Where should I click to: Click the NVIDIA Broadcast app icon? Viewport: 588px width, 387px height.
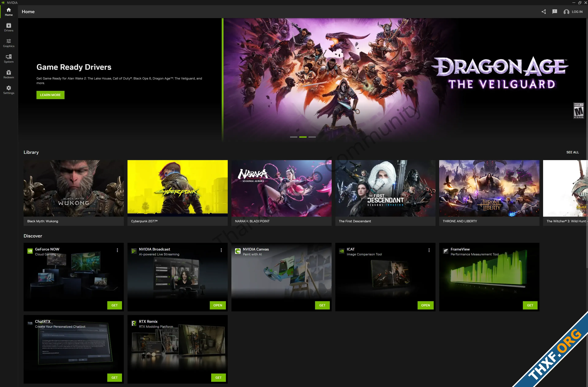[134, 251]
